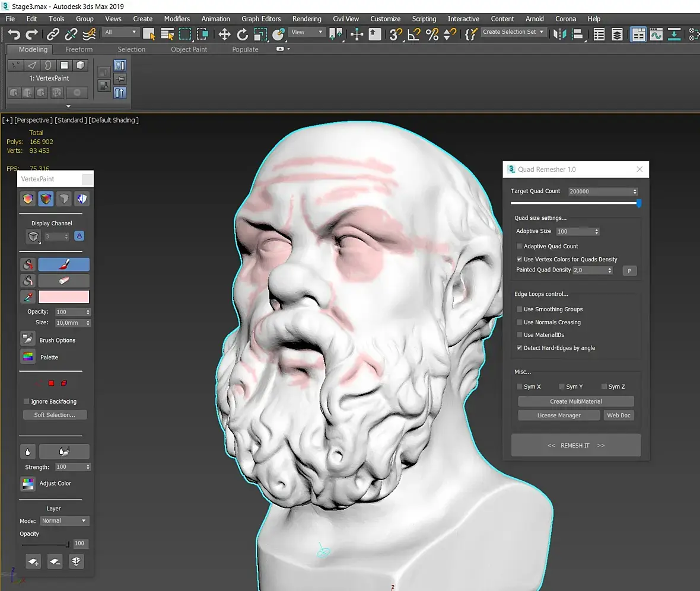The image size is (700, 591).
Task: Click the Adjust Color icon
Action: point(28,483)
